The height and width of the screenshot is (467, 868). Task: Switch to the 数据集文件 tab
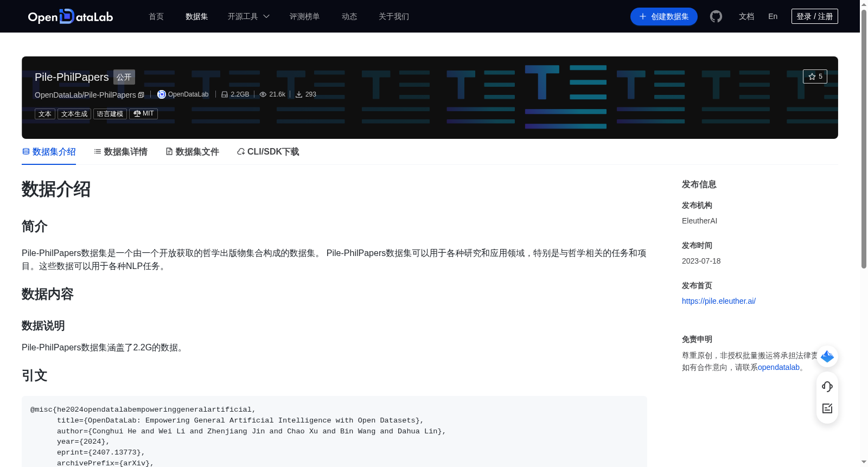[x=192, y=152]
